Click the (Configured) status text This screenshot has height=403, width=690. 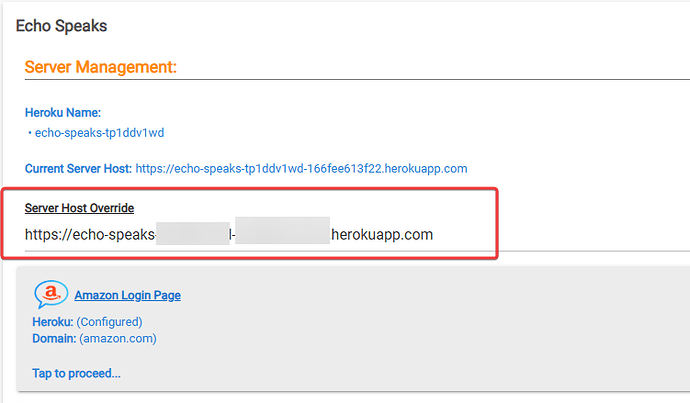(109, 322)
